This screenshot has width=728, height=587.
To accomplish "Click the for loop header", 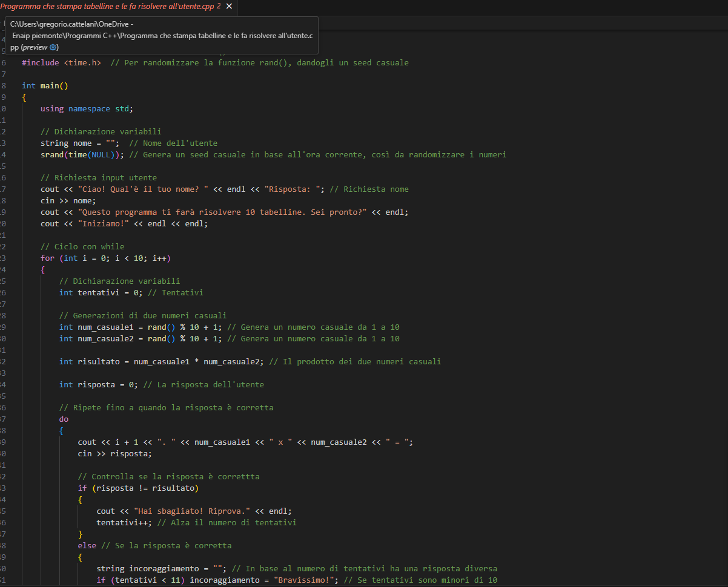I will tap(105, 258).
